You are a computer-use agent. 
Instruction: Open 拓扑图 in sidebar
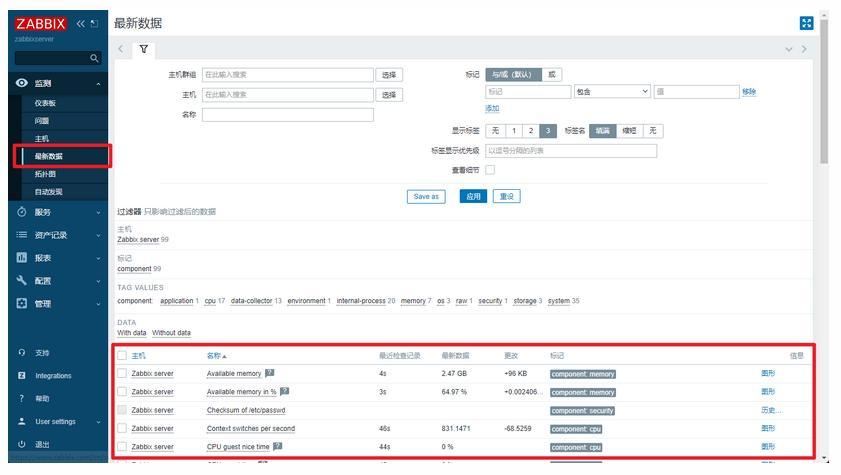[45, 174]
